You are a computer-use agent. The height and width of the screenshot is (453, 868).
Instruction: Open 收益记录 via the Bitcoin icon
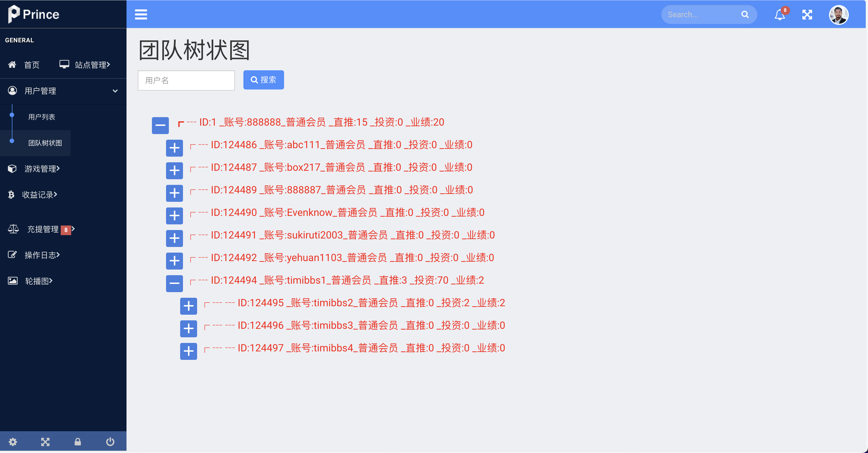(12, 195)
